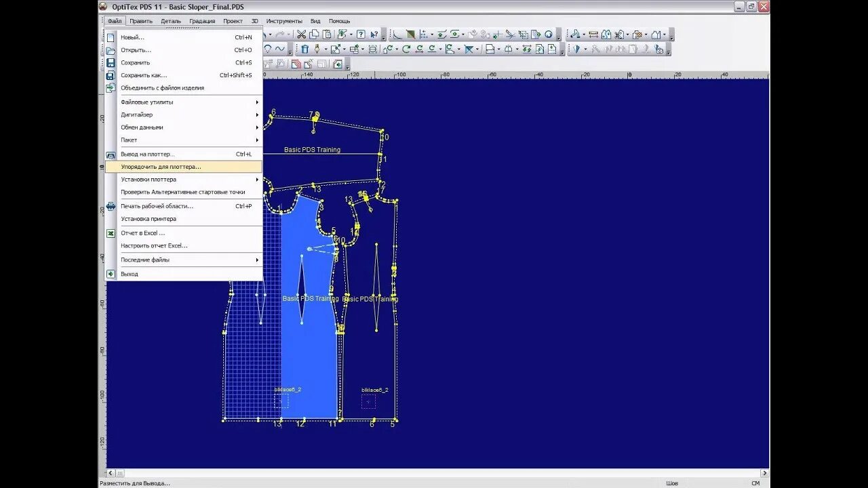Select the pen nib tool icon

click(x=317, y=49)
